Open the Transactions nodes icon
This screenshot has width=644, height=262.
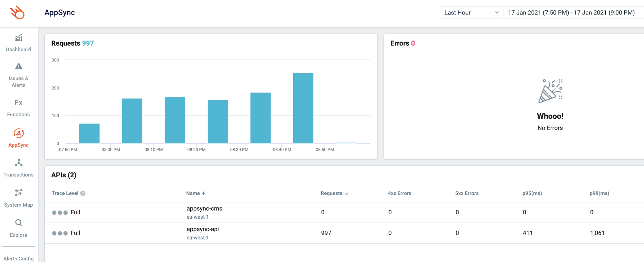[x=19, y=163]
